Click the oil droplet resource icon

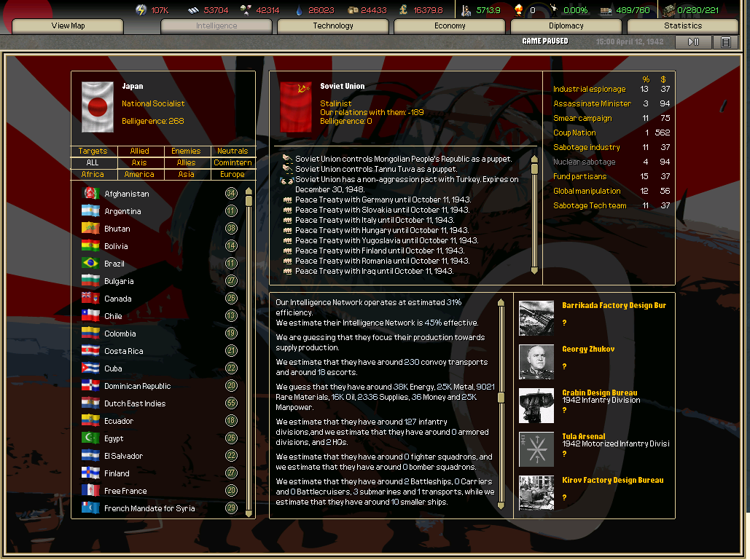[298, 10]
